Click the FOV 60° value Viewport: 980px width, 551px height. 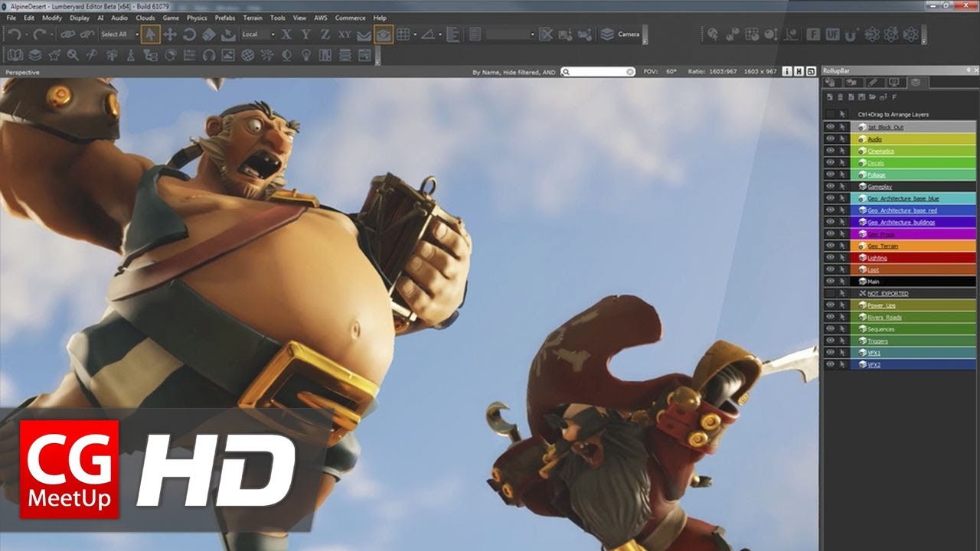click(671, 71)
